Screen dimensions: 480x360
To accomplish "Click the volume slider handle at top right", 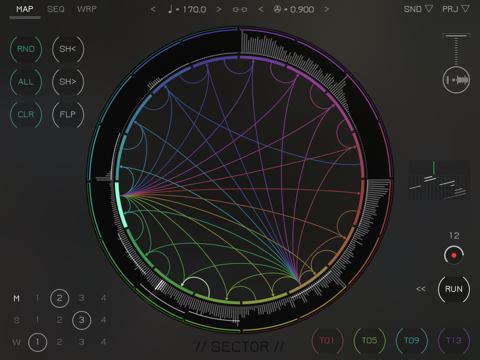I will click(x=456, y=36).
